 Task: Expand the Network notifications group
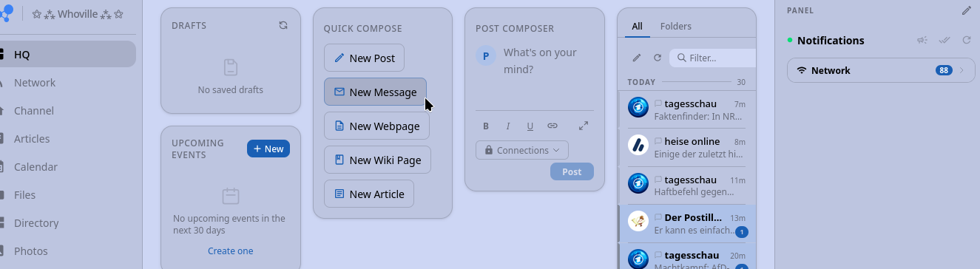(x=881, y=70)
